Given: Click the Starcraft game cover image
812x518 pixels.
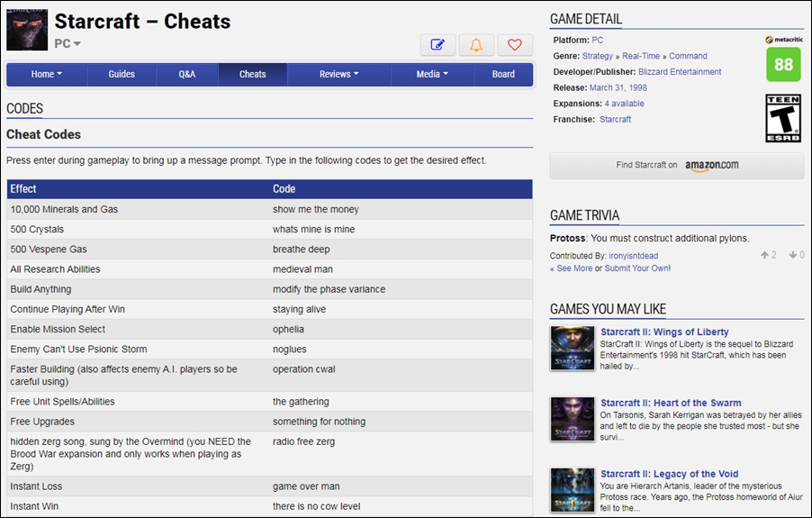Looking at the screenshot, I should coord(27,30).
